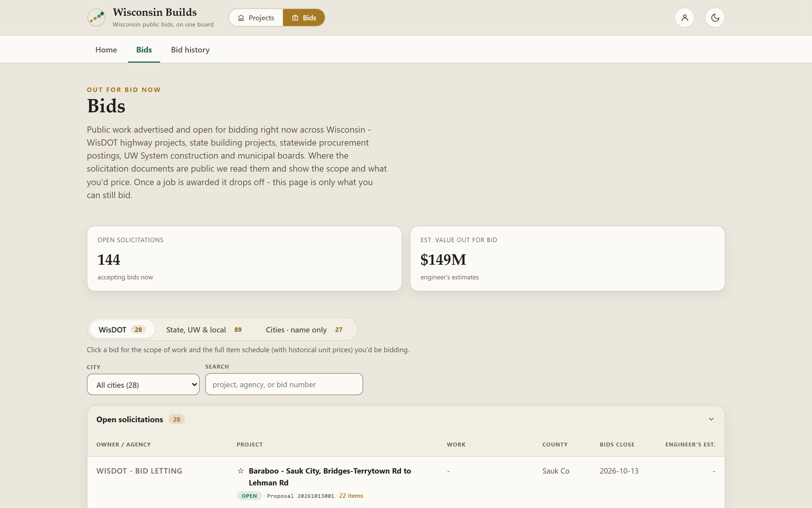Click the Open Solicitations 144 card

[244, 259]
